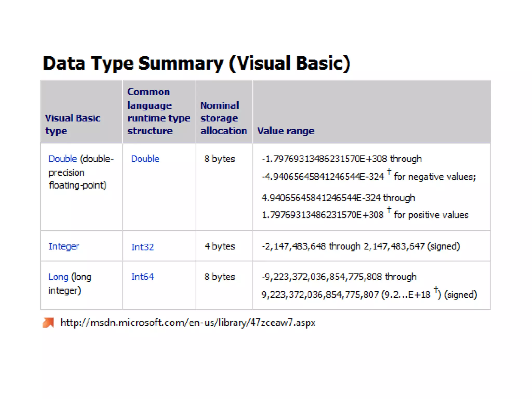Click '-4.94065645841246544E-324' negative values line

click(369, 176)
